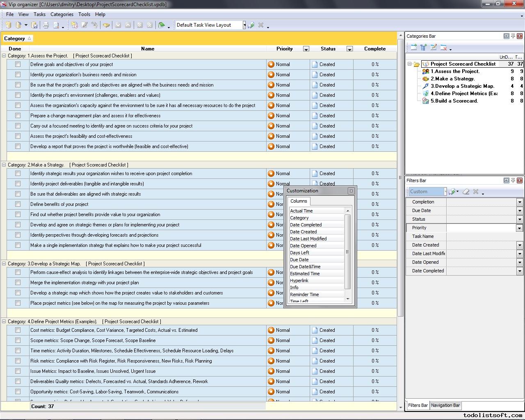
Task: Open the Categories menu
Action: [62, 14]
